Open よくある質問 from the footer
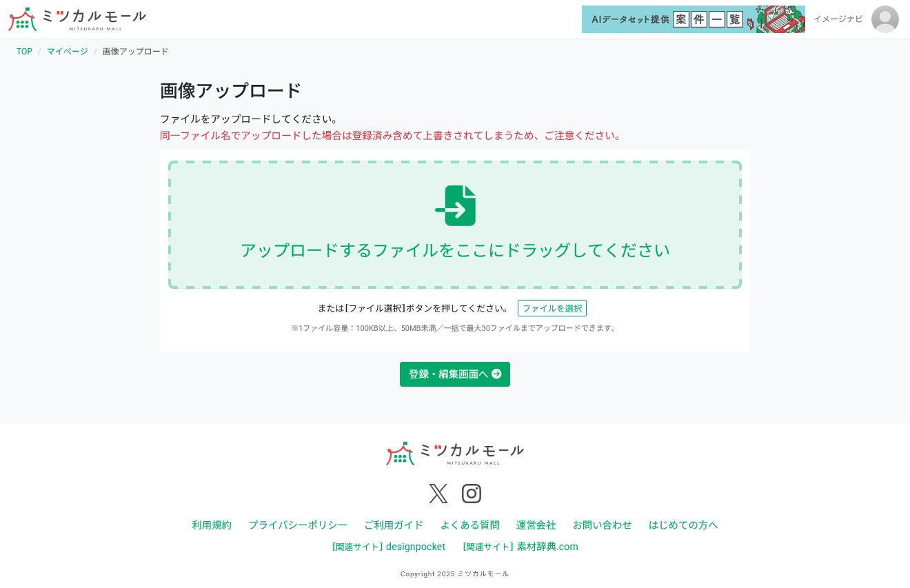910x588 pixels. (x=470, y=525)
